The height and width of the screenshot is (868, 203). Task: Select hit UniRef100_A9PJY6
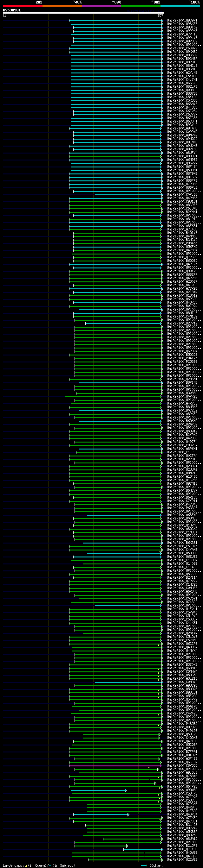tap(182, 38)
